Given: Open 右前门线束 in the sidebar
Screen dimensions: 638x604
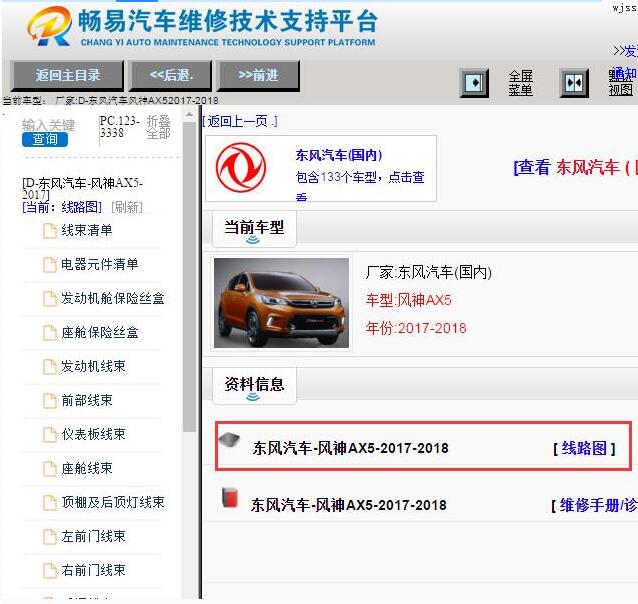Looking at the screenshot, I should click(x=93, y=570).
